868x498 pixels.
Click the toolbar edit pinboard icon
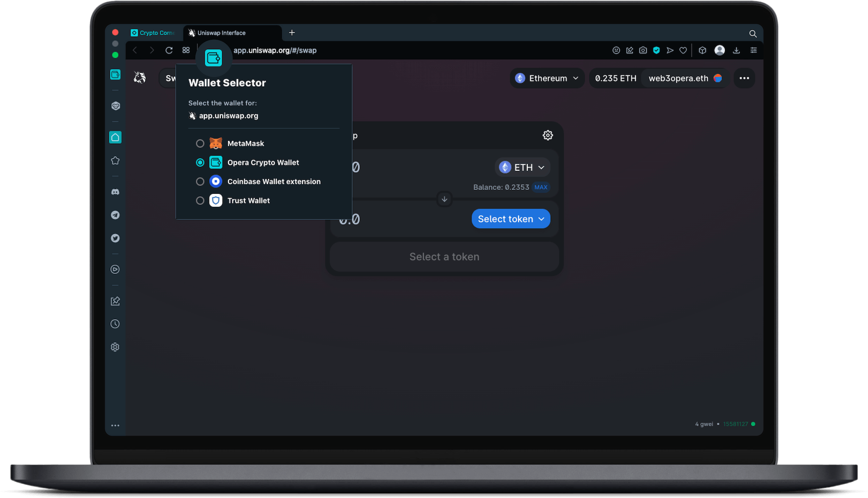click(x=630, y=50)
